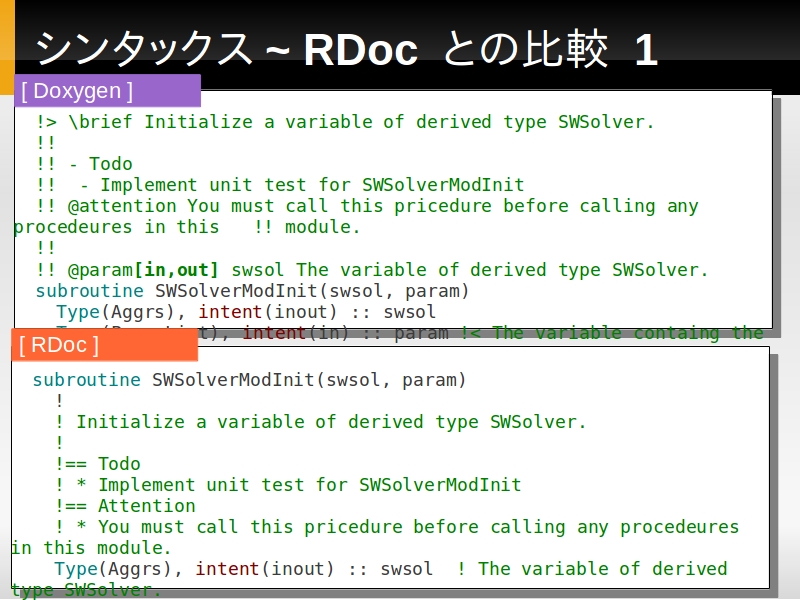
Task: Click the subroutine declaration in the RDoc box
Action: pos(249,380)
